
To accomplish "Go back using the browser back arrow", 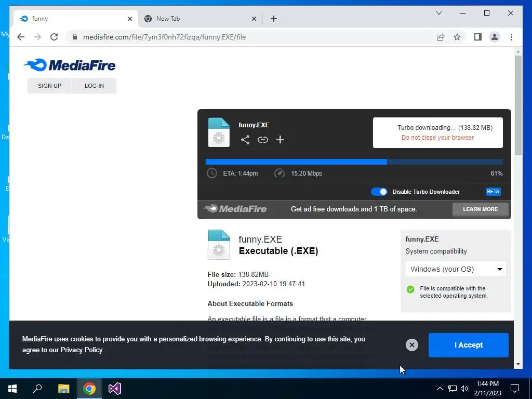I will click(21, 37).
